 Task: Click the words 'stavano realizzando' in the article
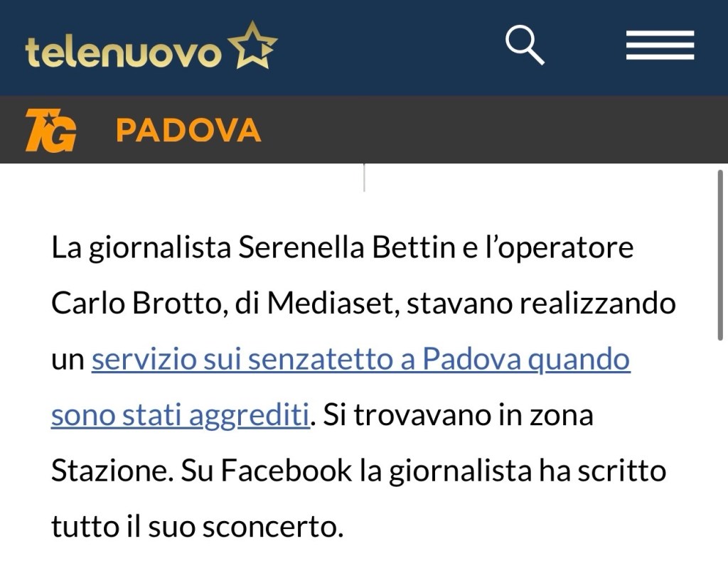[x=541, y=304]
